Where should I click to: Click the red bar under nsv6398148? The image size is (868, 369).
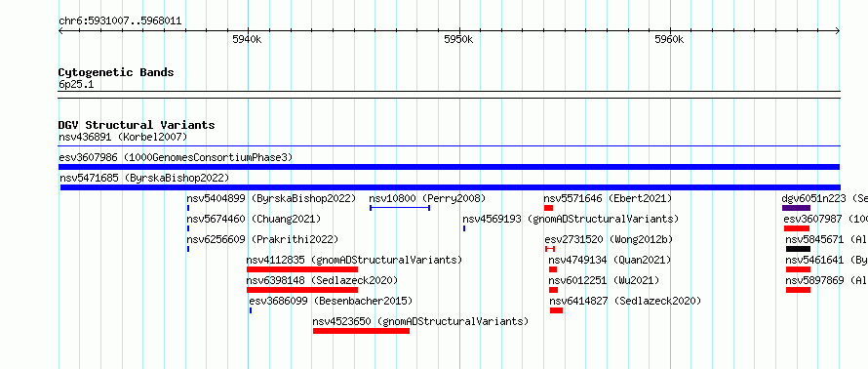(x=302, y=290)
